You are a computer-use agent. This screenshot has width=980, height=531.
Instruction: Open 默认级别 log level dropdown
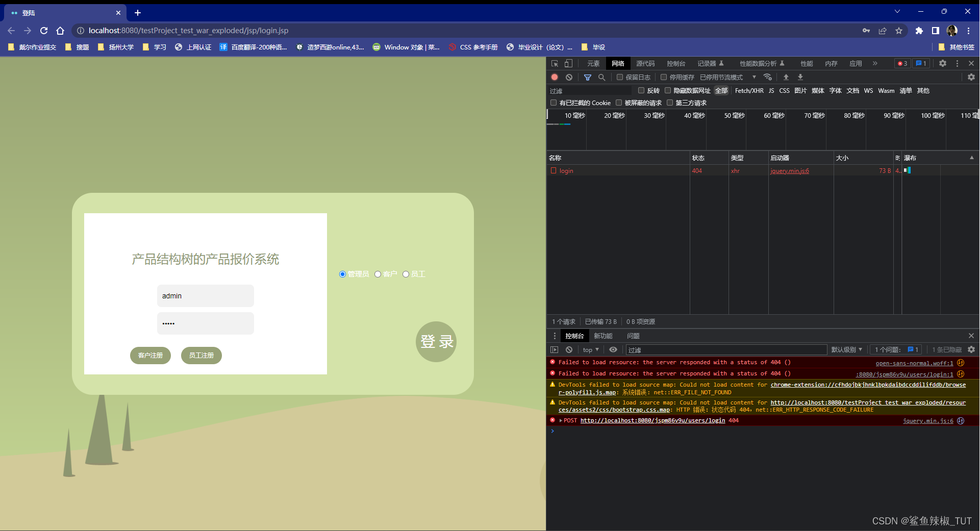[x=846, y=349]
